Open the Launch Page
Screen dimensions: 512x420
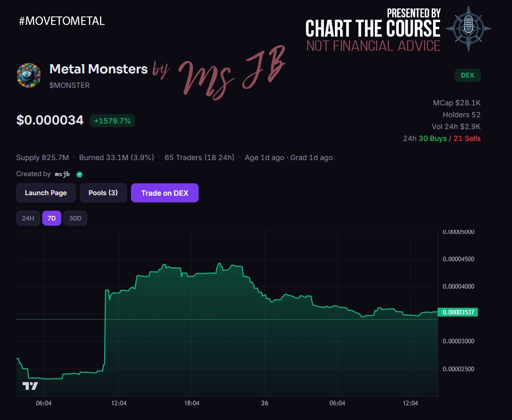46,193
